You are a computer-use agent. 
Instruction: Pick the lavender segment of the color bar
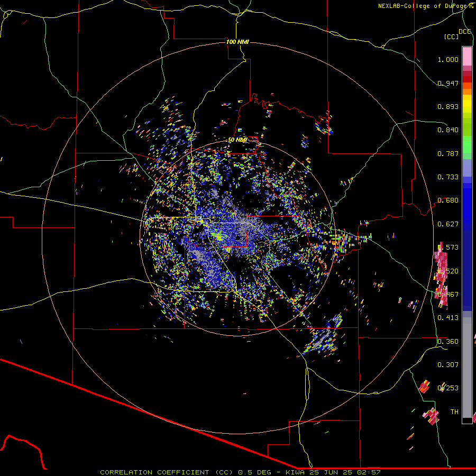(x=467, y=168)
